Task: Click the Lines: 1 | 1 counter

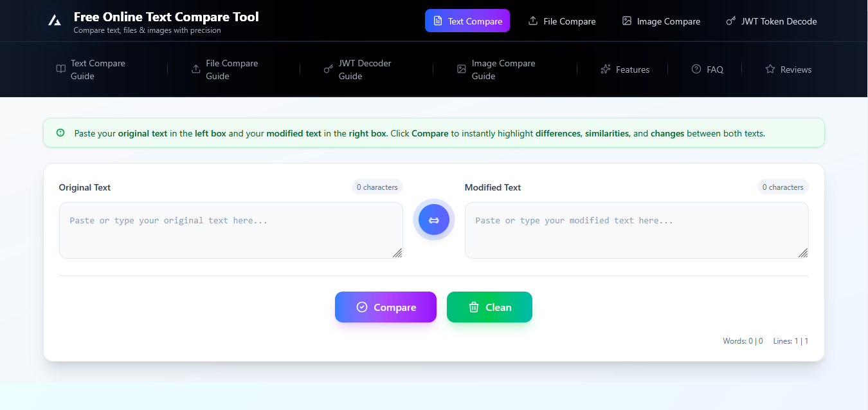Action: tap(791, 341)
